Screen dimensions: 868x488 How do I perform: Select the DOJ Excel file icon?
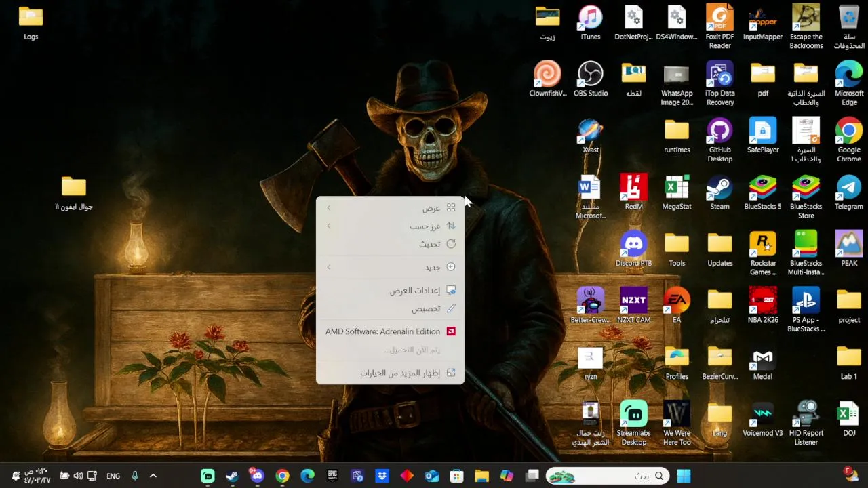[849, 419]
